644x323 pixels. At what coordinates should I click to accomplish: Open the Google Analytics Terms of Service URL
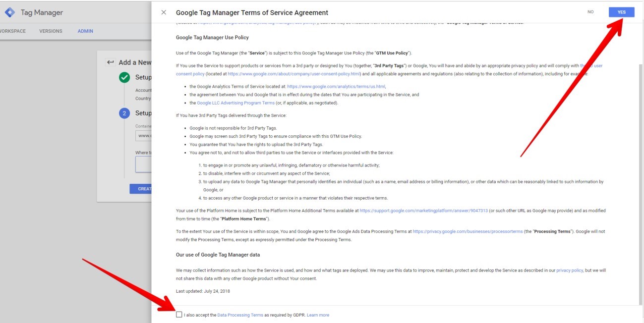point(336,86)
